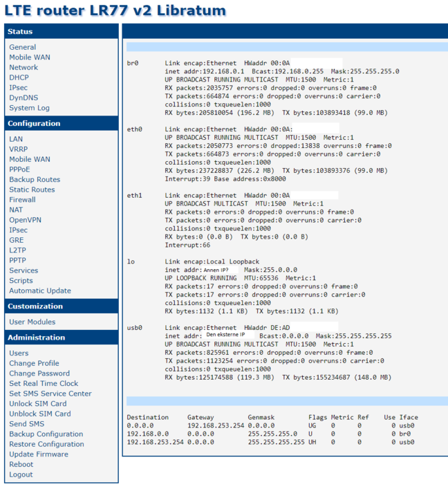This screenshot has height=498, width=448.
Task: Open Change Password page
Action: tap(39, 373)
